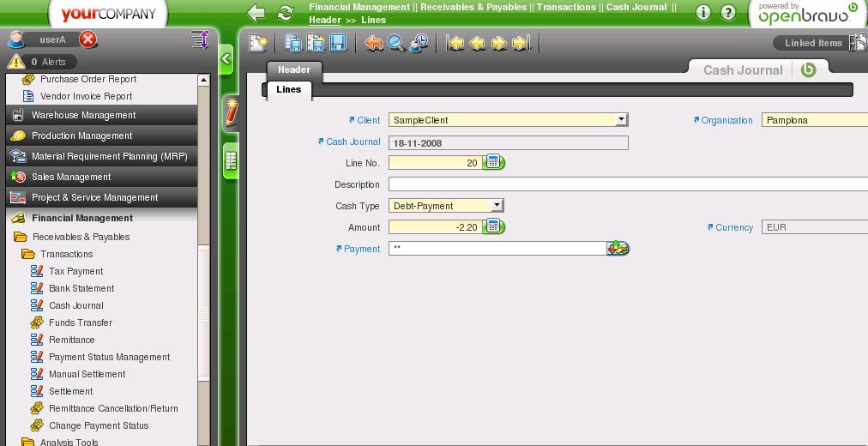The height and width of the screenshot is (446, 868).
Task: Open the Audit trail user-clock icon
Action: [x=419, y=43]
